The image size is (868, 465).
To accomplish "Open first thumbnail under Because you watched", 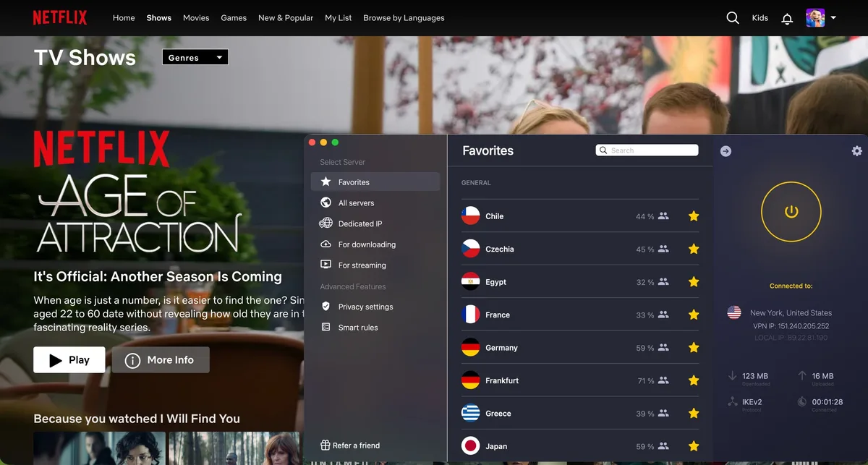I will pyautogui.click(x=100, y=448).
